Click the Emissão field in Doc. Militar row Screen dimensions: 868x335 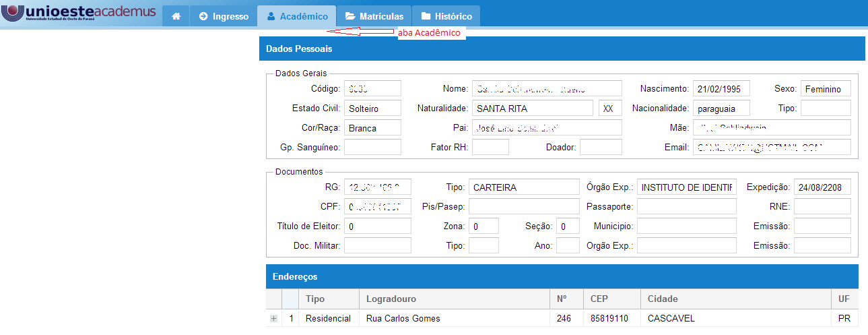[822, 246]
